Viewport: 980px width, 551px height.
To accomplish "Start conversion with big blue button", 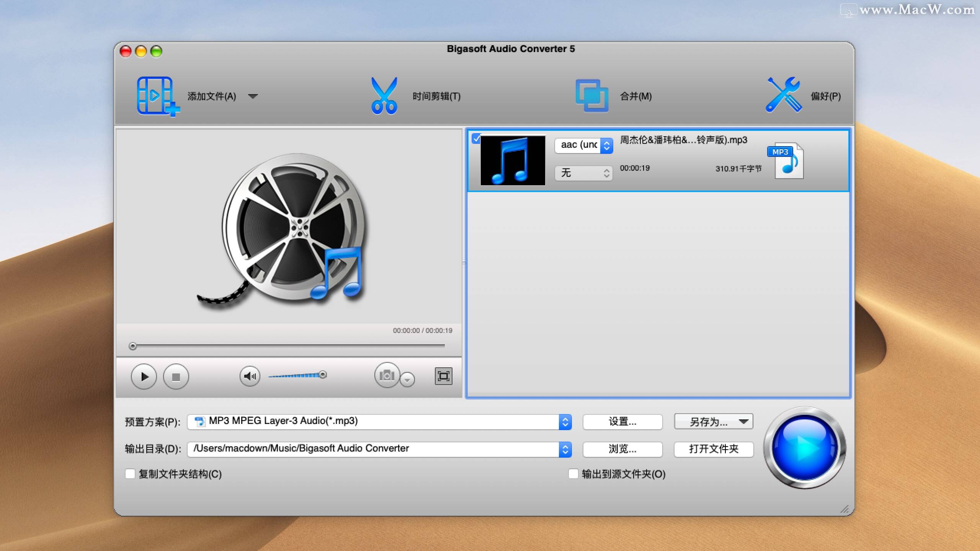I will pyautogui.click(x=804, y=448).
